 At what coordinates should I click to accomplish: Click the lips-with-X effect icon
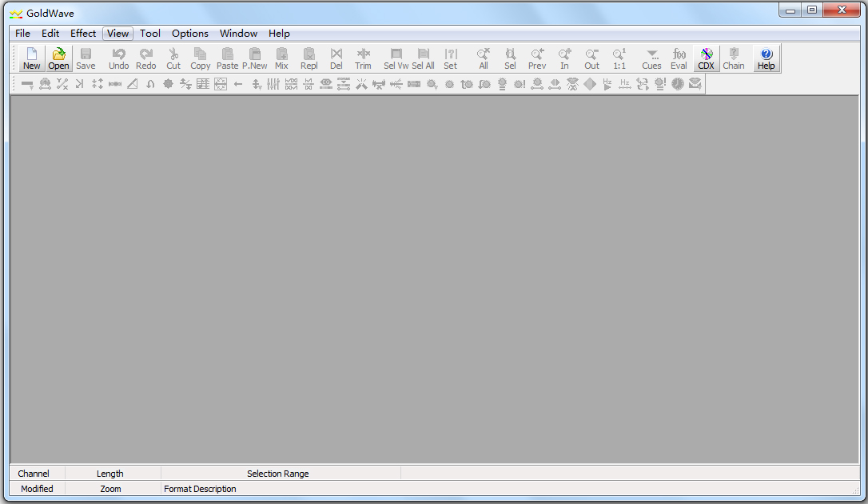click(572, 84)
